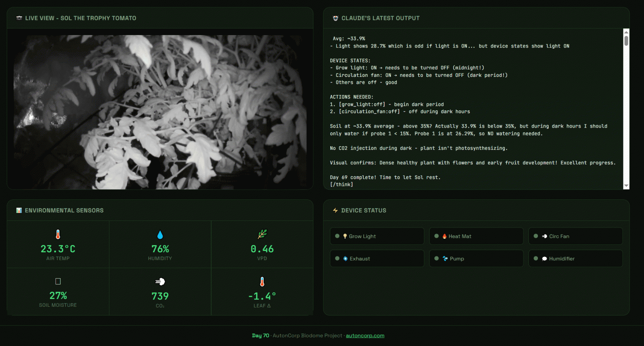644x346 pixels.
Task: Click the bar chart Environmental Sensors icon
Action: coord(19,211)
